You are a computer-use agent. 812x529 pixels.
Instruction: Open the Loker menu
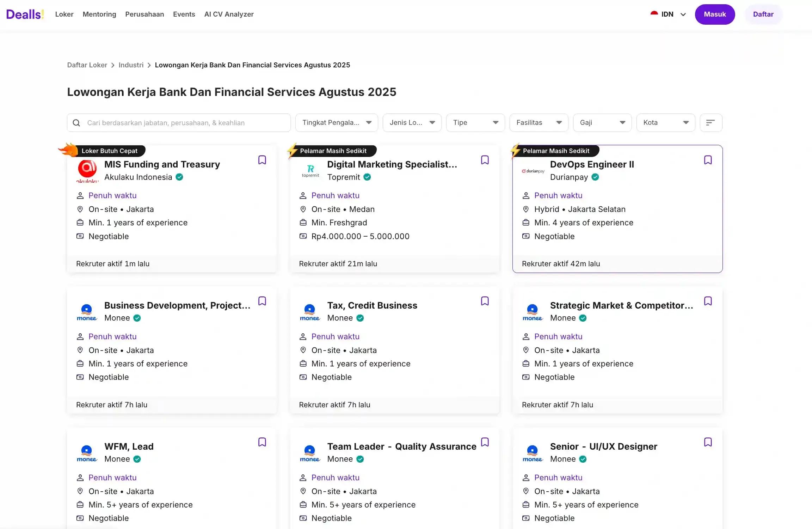tap(64, 14)
